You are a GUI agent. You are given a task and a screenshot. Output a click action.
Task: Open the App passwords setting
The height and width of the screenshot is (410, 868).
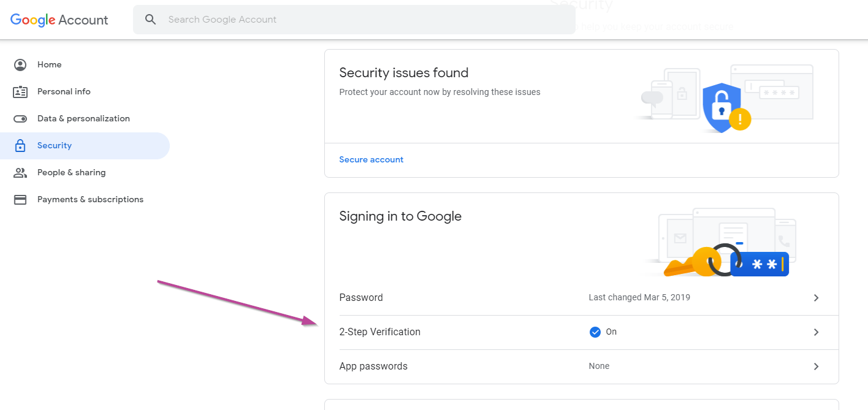coord(373,366)
